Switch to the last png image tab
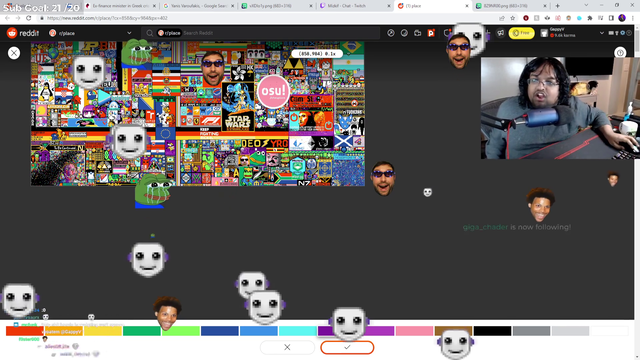 point(510,6)
